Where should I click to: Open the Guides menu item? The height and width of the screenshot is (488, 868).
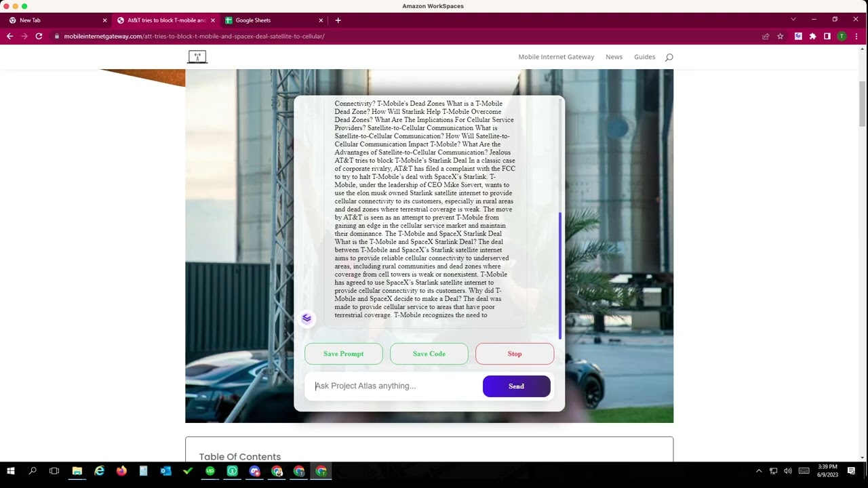click(644, 57)
